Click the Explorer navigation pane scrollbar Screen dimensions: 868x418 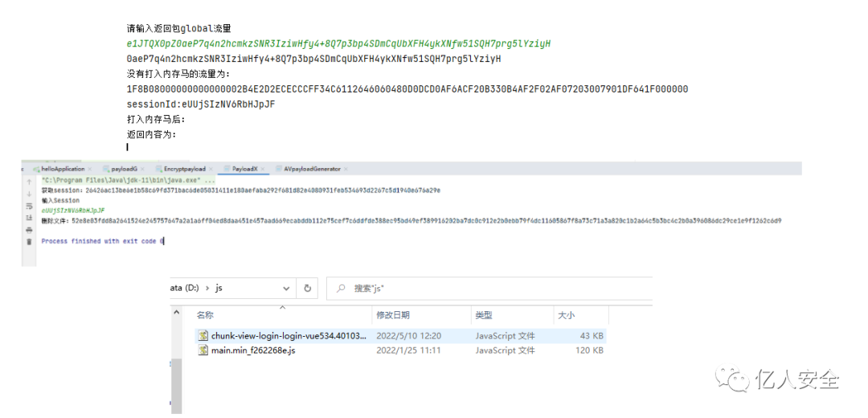176,385
